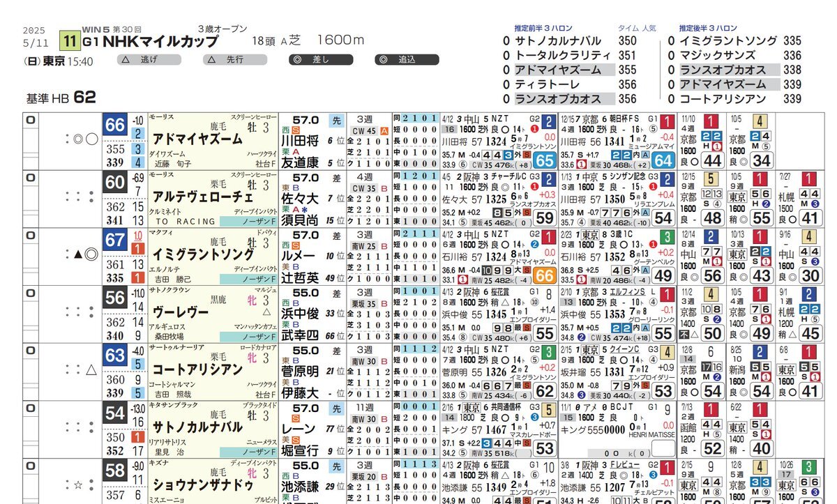This screenshot has height=504, width=837.
Task: Click マジックサンズ in the 後半3ハロン list
Action: coord(718,55)
